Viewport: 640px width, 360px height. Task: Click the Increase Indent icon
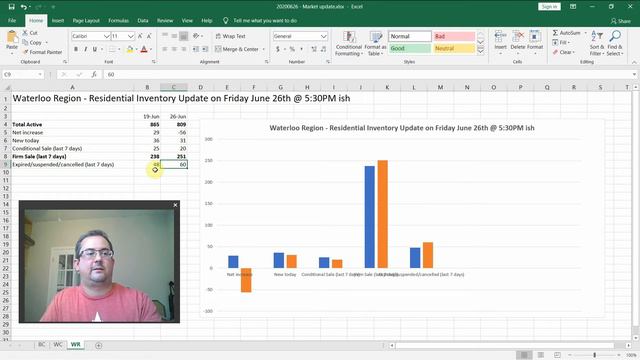(x=205, y=49)
